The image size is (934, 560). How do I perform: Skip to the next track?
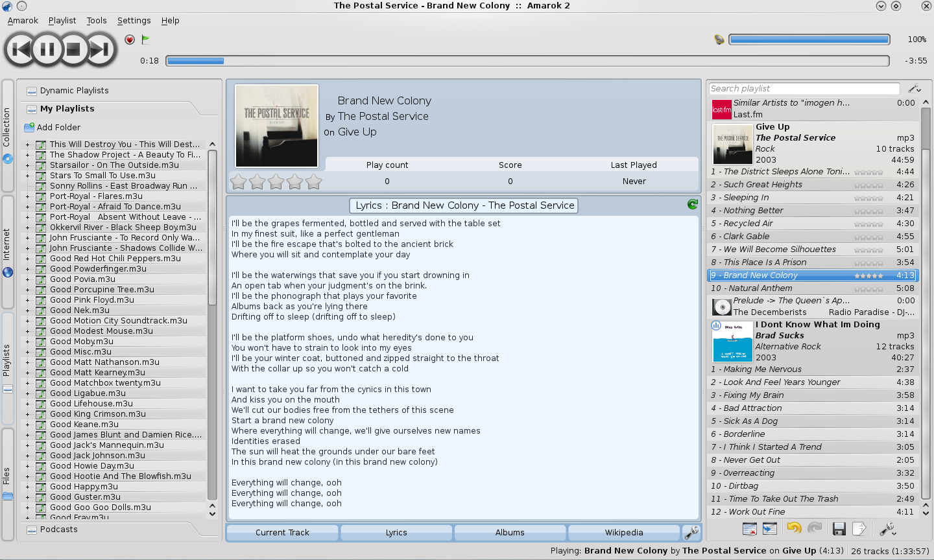(99, 49)
